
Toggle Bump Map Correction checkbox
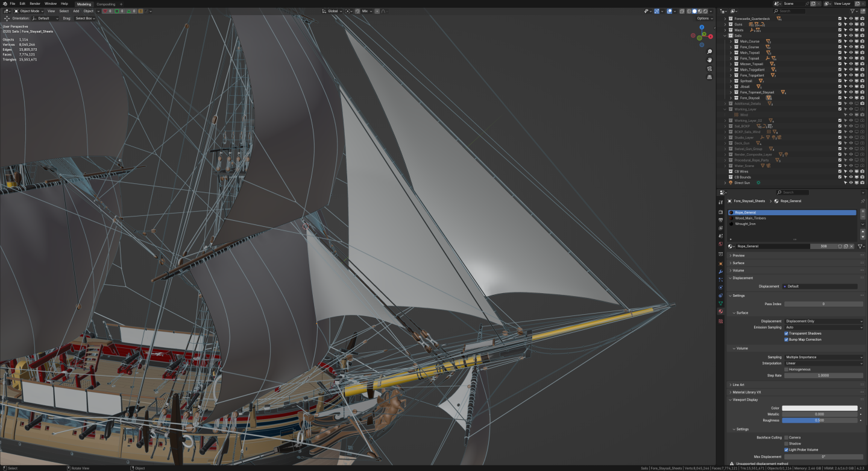pos(786,339)
